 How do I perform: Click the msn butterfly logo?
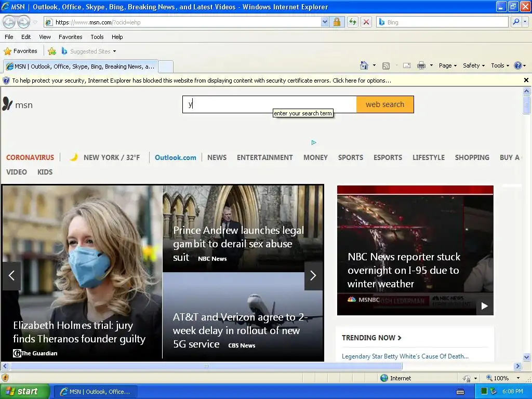tap(7, 104)
